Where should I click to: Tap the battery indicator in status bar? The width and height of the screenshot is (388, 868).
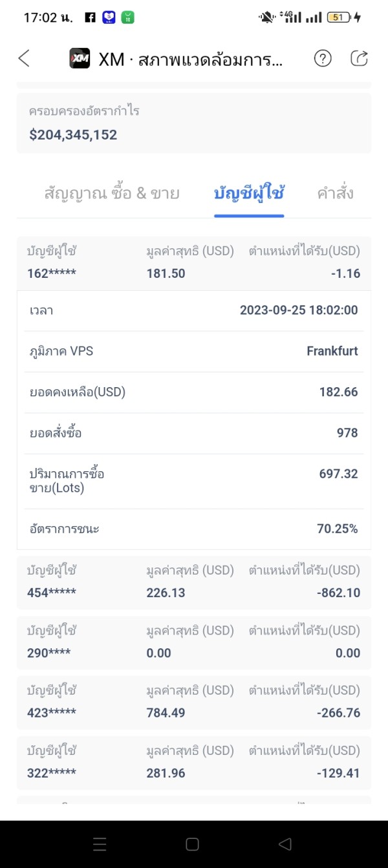pyautogui.click(x=338, y=17)
